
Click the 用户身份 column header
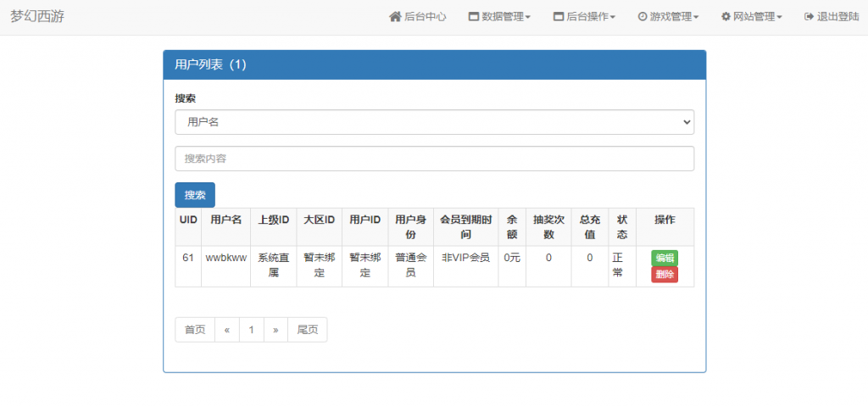(x=411, y=227)
